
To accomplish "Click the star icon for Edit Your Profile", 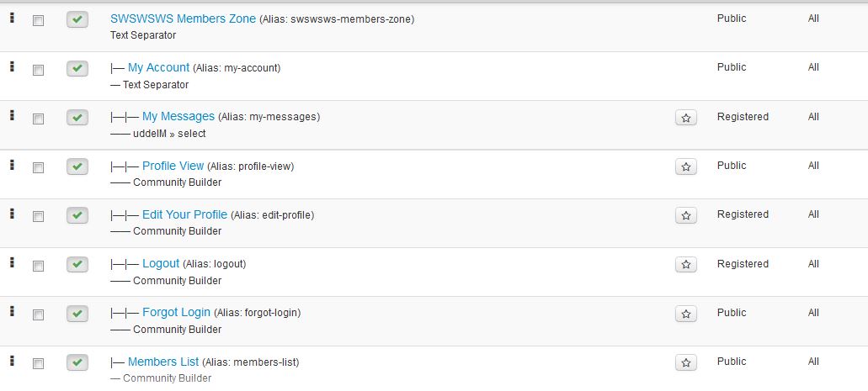I will [686, 216].
